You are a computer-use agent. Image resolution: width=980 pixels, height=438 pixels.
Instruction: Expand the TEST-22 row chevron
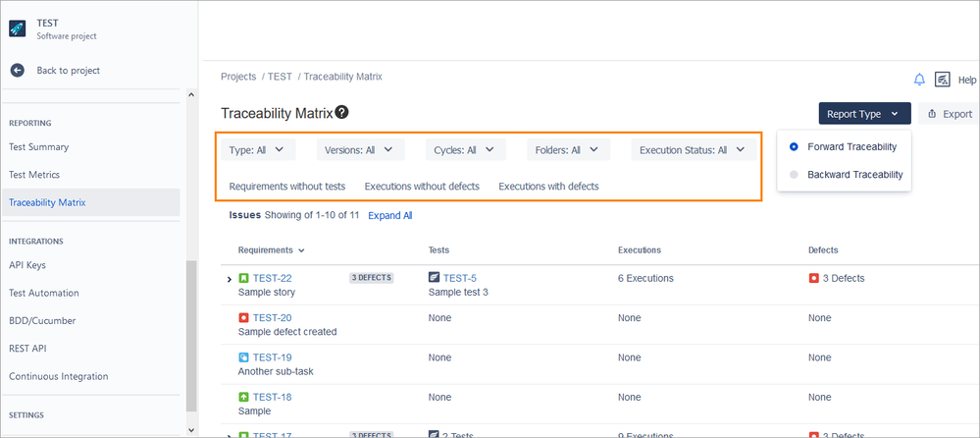[x=230, y=279]
